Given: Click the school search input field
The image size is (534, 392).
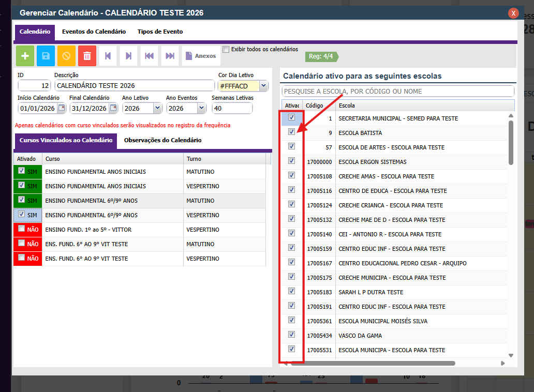Looking at the screenshot, I should point(397,91).
